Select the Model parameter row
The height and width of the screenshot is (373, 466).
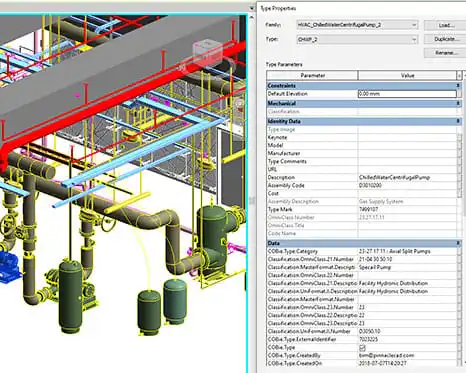(363, 145)
